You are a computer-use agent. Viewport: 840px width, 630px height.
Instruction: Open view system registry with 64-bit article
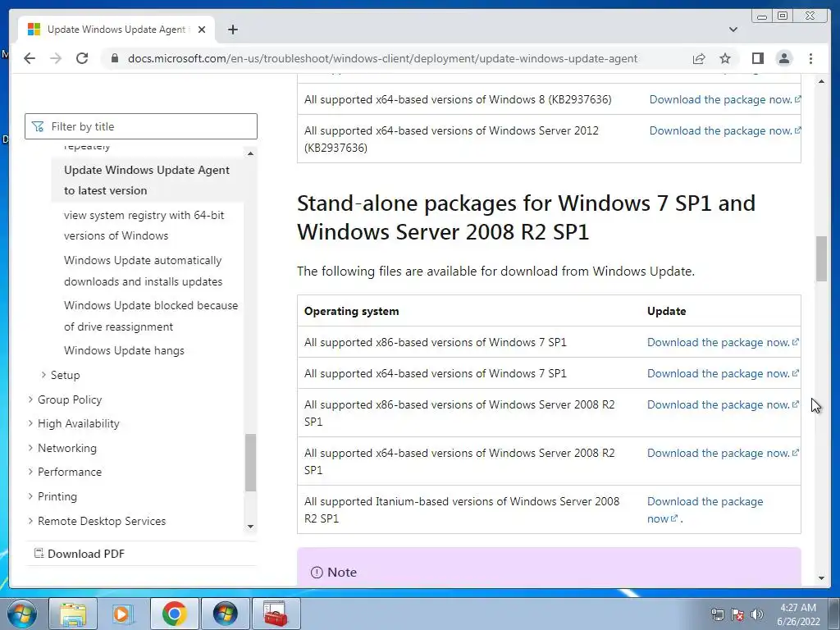coord(144,225)
